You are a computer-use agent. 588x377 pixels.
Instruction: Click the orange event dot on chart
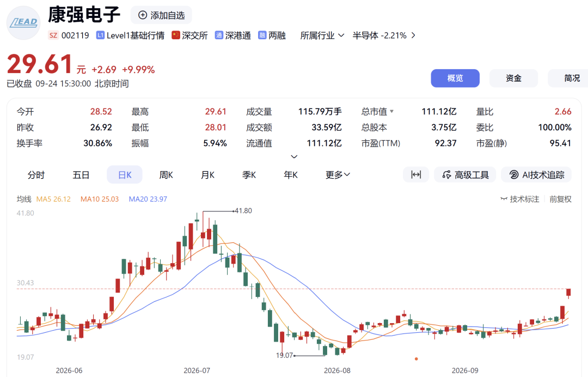(416, 359)
